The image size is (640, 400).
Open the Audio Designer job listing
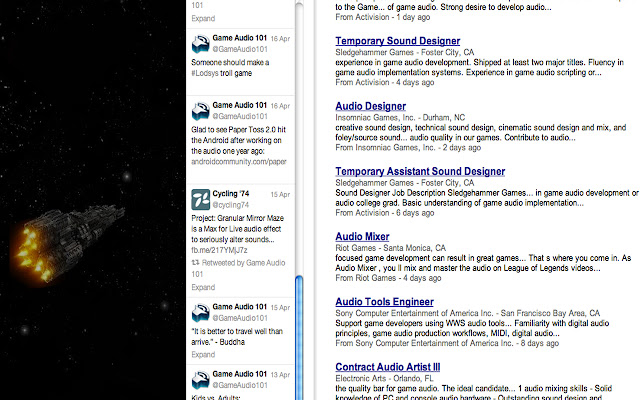(x=371, y=106)
